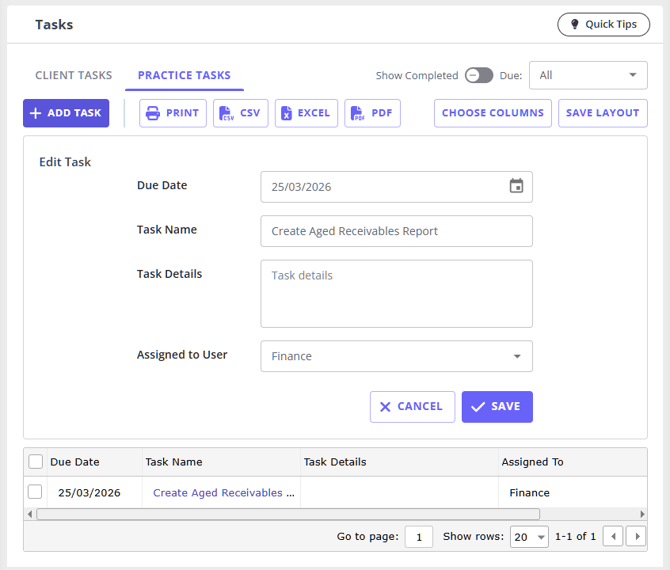Viewport: 670px width, 570px height.
Task: Export tasks as PDF
Action: pos(372,113)
